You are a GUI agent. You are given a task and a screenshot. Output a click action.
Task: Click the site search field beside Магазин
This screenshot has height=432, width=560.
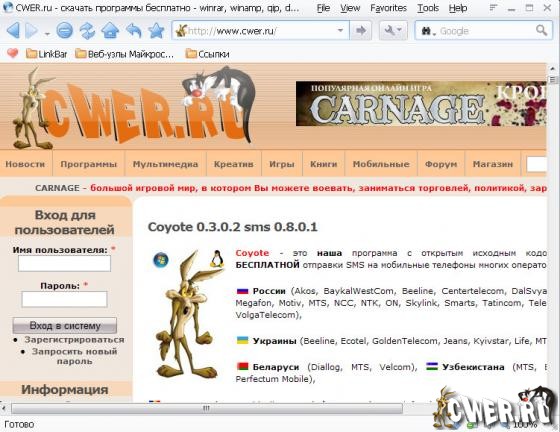pos(536,164)
